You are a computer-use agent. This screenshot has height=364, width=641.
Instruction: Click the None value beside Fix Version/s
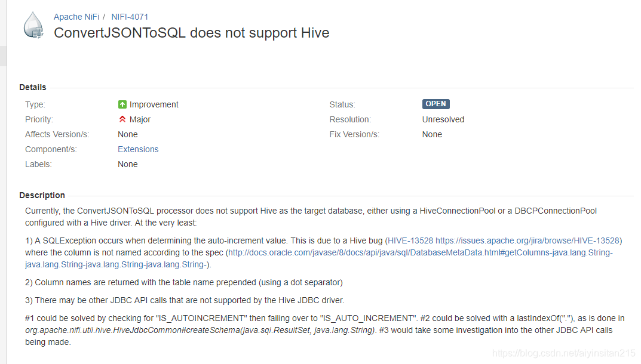tap(432, 134)
